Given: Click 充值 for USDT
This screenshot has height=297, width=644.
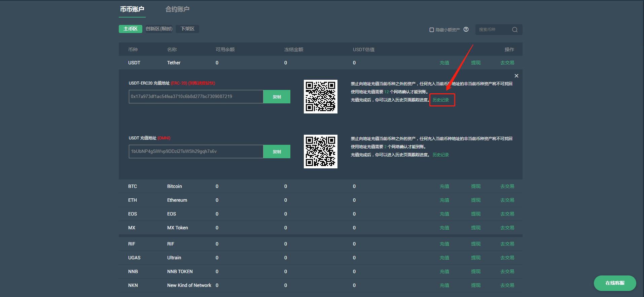Looking at the screenshot, I should [444, 63].
